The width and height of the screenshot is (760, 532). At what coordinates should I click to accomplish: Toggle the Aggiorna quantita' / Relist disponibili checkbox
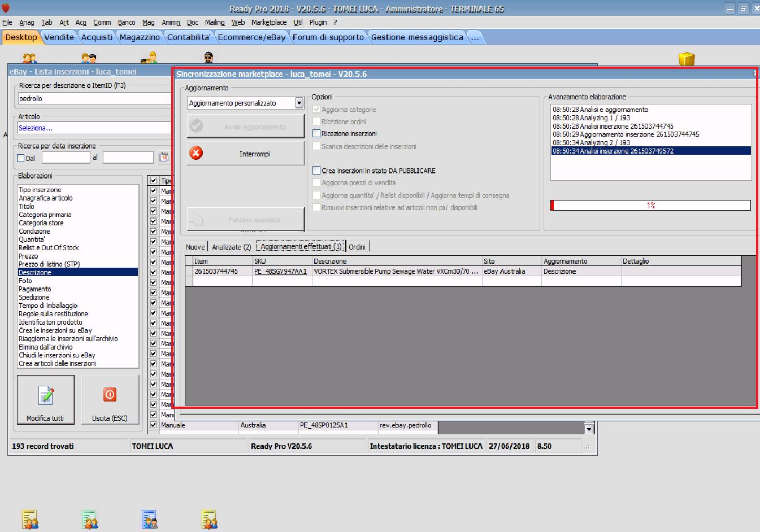(x=316, y=195)
